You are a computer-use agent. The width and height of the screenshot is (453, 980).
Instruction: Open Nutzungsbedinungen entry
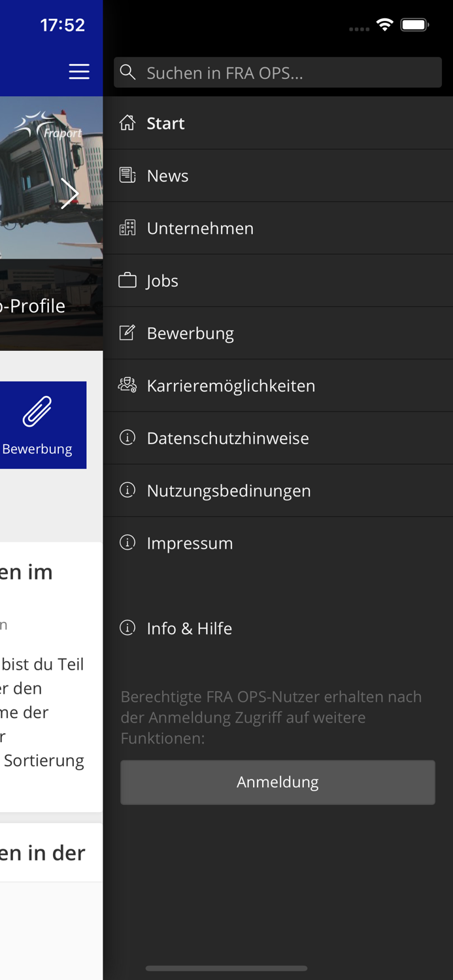(229, 490)
